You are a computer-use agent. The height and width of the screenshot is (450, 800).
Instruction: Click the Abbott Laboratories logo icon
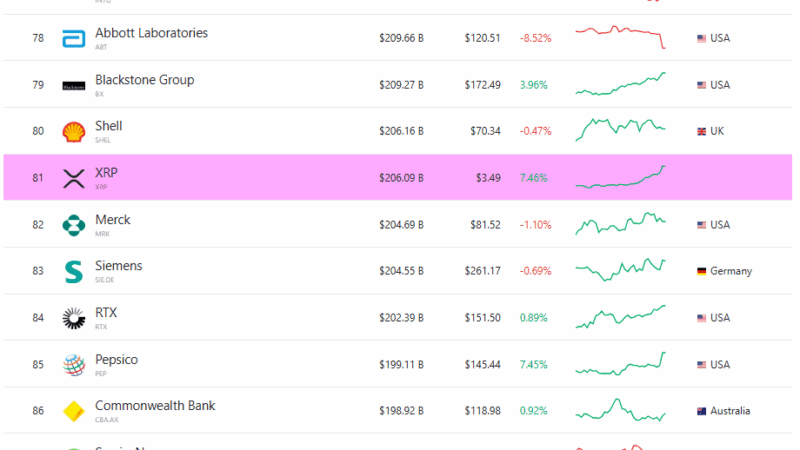tap(73, 38)
